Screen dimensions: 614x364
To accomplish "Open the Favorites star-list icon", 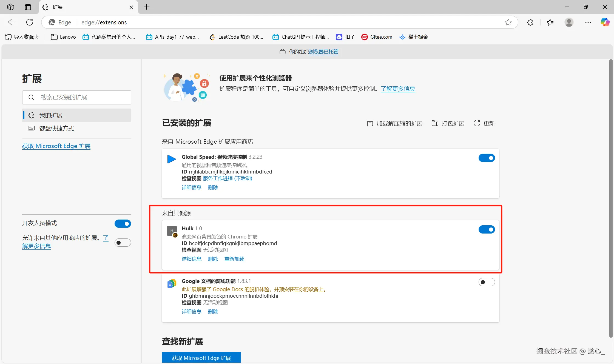I will click(550, 22).
